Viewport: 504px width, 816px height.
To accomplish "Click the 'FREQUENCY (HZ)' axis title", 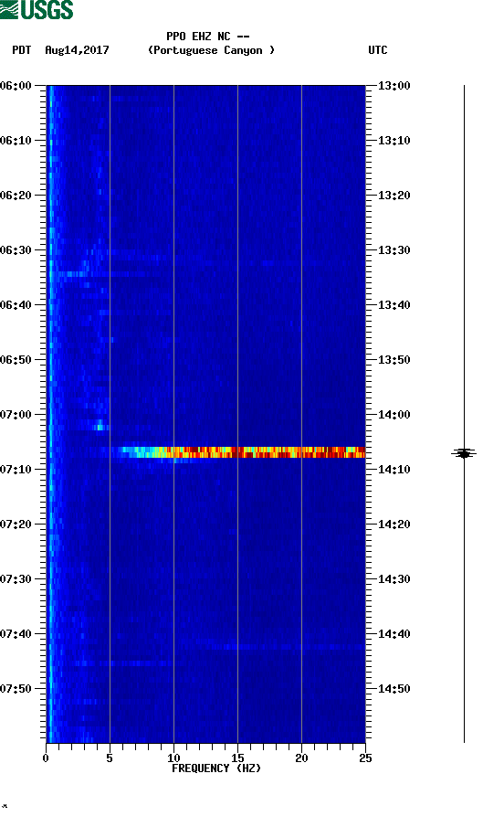I will point(216,768).
